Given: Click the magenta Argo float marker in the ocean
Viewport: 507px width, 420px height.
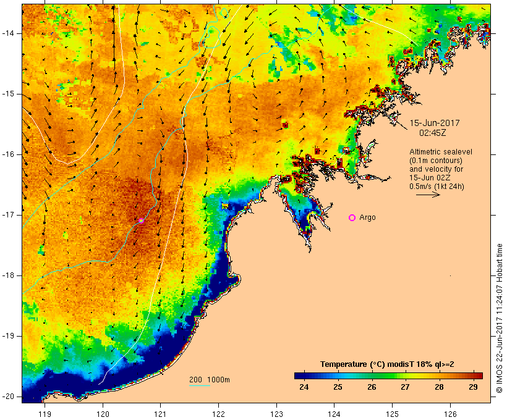Looking at the screenshot, I should tap(142, 220).
